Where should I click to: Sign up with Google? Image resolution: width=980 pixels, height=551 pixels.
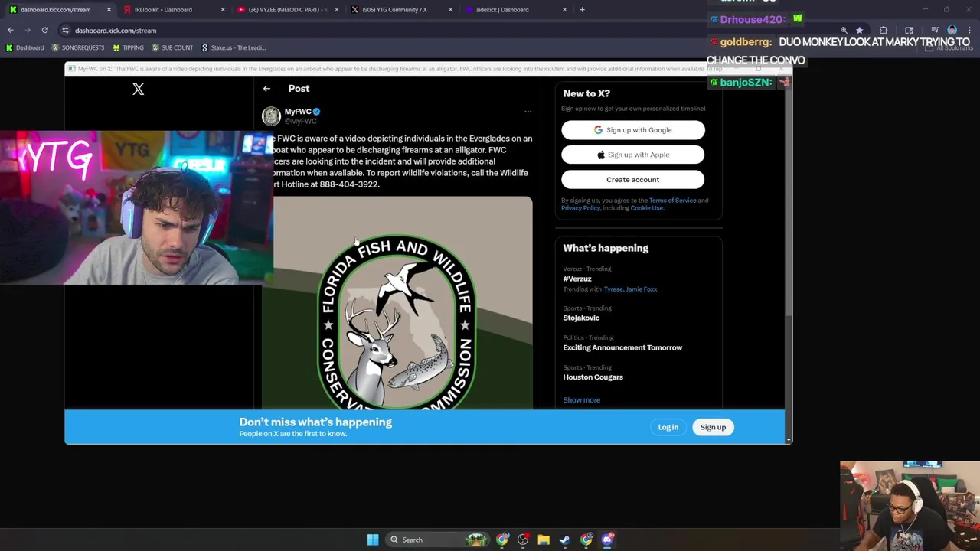pyautogui.click(x=632, y=130)
